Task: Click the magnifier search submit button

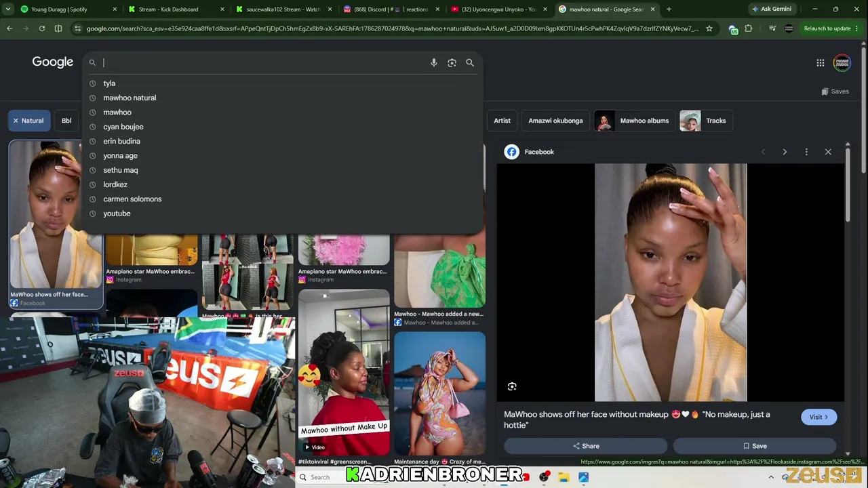Action: point(470,62)
